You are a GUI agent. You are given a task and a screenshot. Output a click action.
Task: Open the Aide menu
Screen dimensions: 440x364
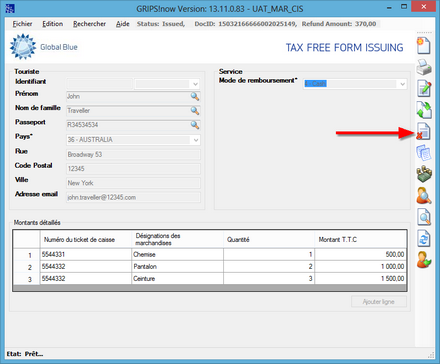click(x=123, y=24)
